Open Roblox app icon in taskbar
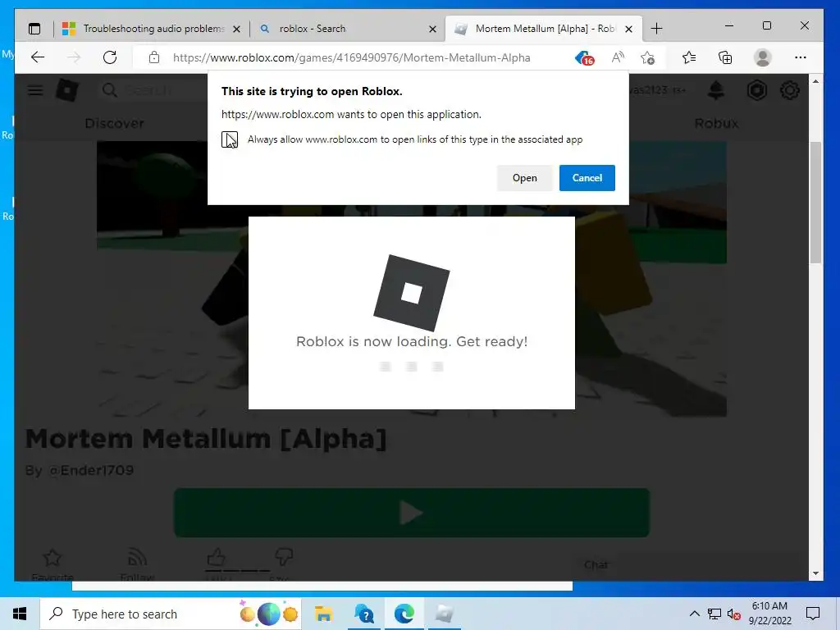Viewport: 840px width, 630px height. [444, 614]
